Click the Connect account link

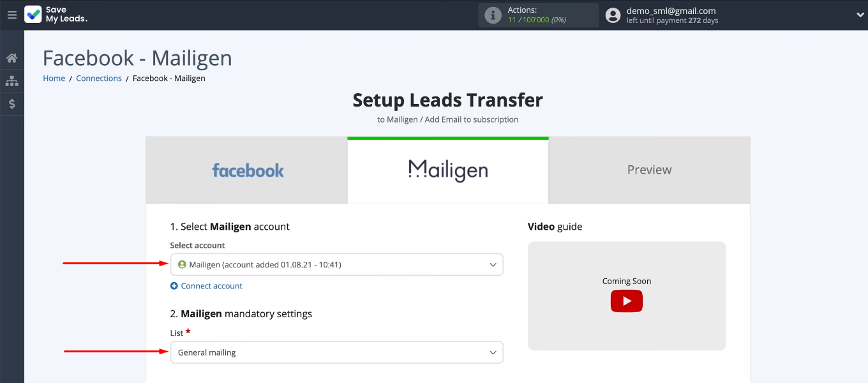click(211, 286)
